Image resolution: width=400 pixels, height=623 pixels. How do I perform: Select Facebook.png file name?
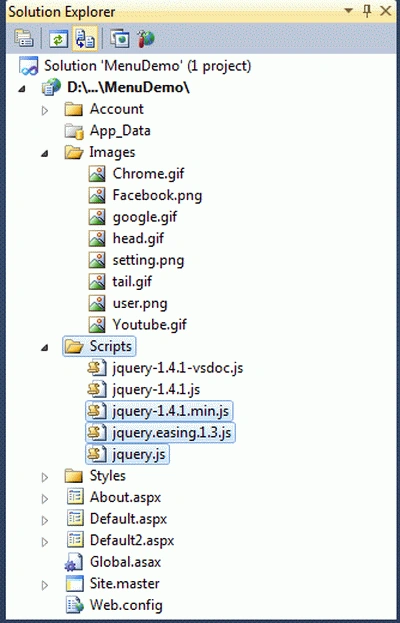[x=157, y=195]
